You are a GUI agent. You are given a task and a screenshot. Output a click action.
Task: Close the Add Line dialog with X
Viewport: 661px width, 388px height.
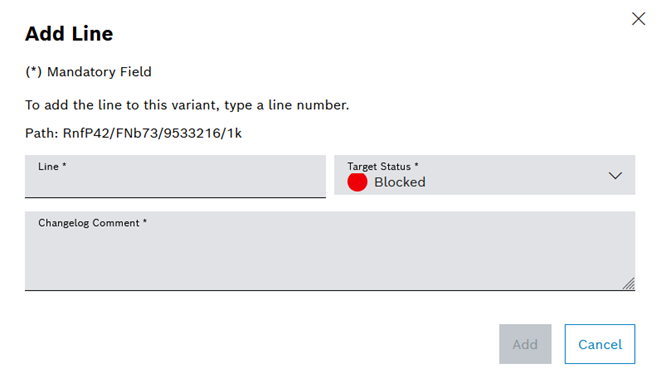point(638,19)
